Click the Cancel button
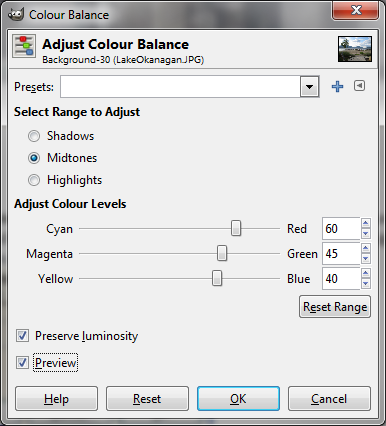 pos(329,399)
